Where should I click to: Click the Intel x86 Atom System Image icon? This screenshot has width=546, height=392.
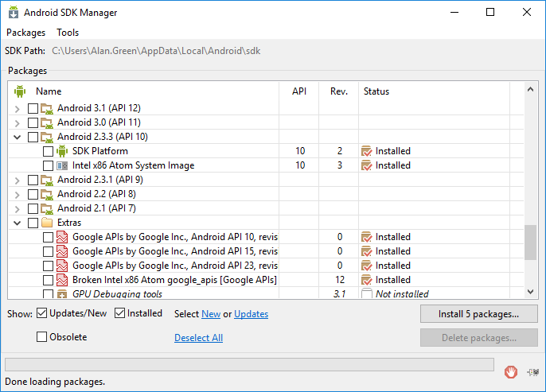pyautogui.click(x=62, y=165)
